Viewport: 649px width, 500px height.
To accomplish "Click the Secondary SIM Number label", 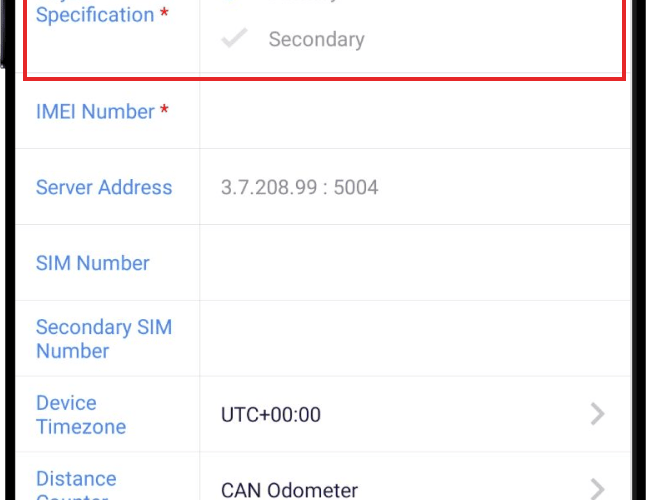I will 104,339.
